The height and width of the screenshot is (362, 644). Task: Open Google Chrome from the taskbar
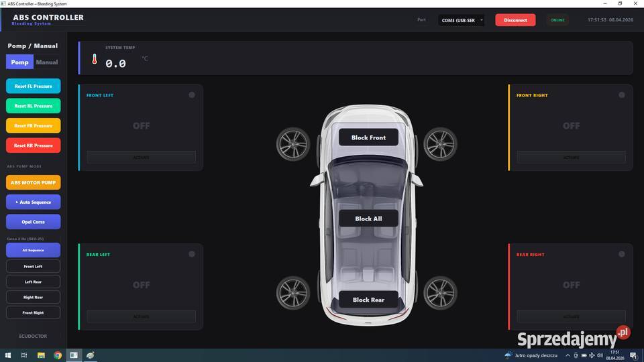pos(58,355)
